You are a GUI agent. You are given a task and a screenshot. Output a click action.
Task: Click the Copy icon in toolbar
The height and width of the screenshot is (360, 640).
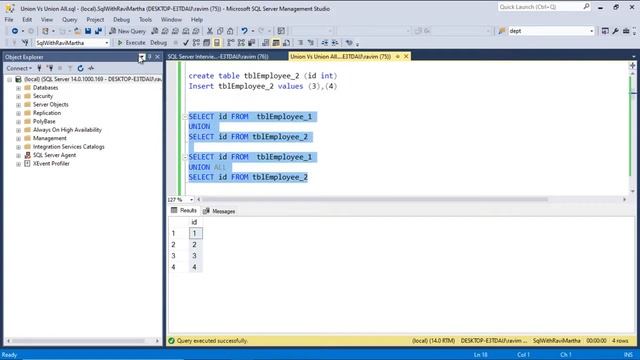click(x=220, y=31)
